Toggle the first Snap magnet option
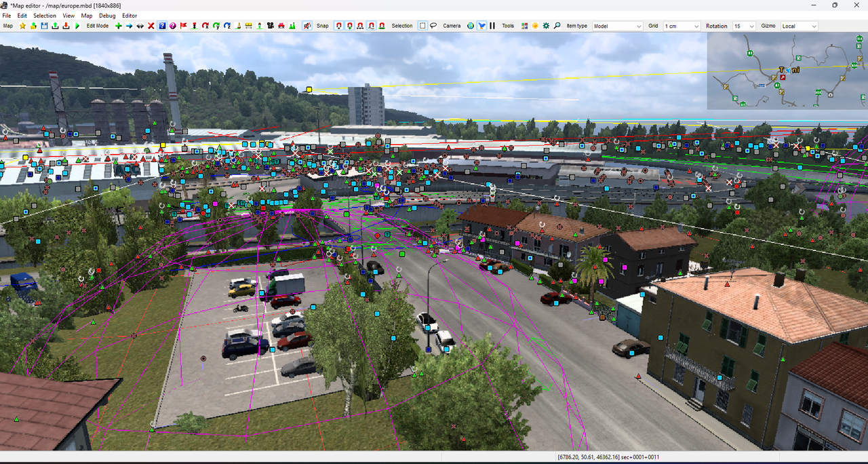Screen dimensions: 868x464 338,26
